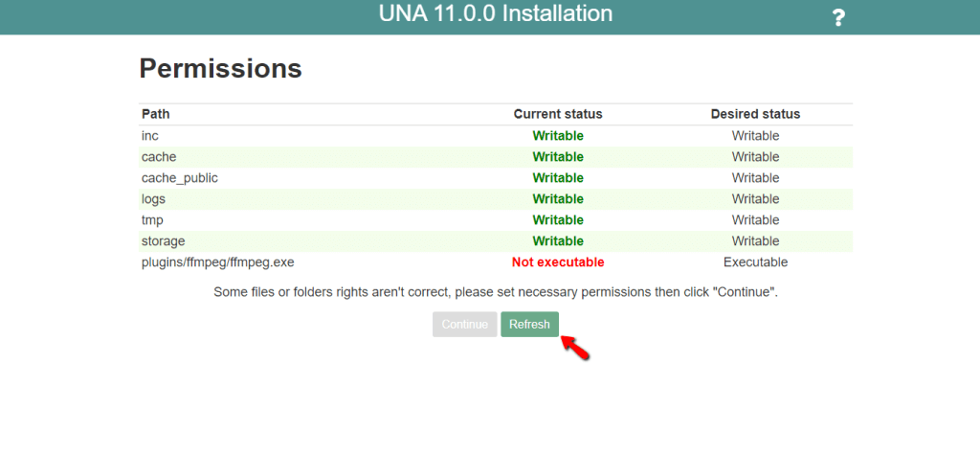Select the 'cache' path cell

[159, 157]
